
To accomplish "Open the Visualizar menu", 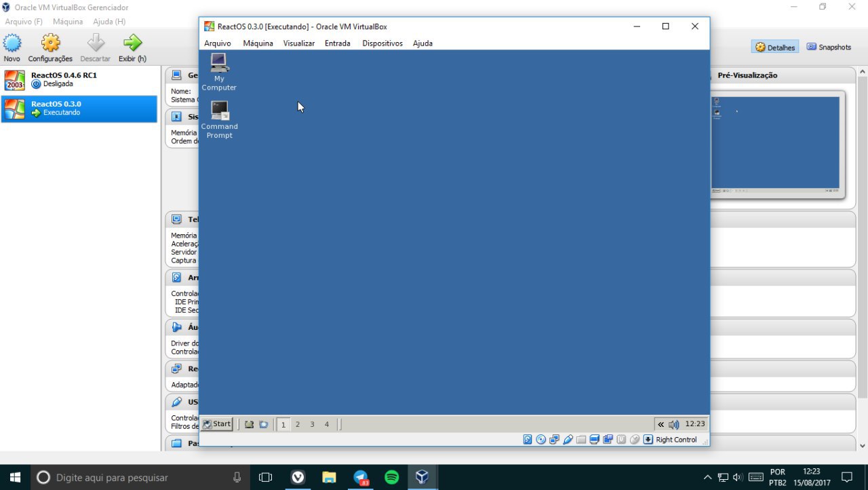I will point(299,43).
